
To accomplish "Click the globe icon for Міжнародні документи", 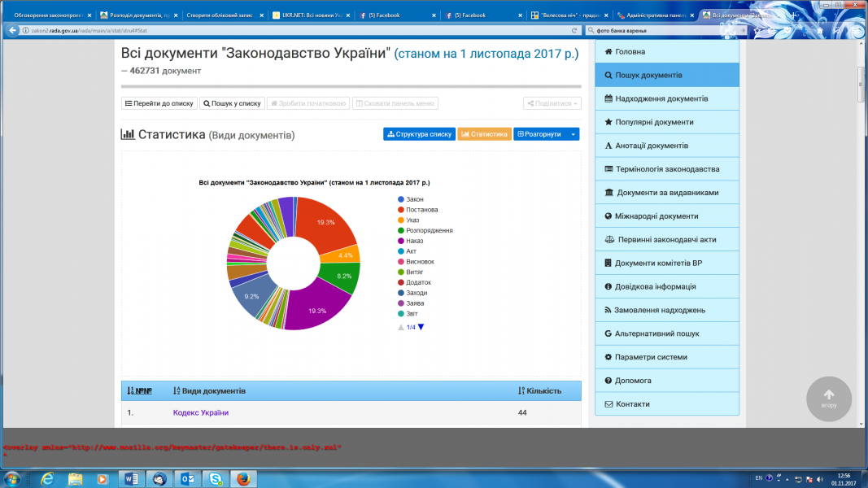I will (x=608, y=216).
